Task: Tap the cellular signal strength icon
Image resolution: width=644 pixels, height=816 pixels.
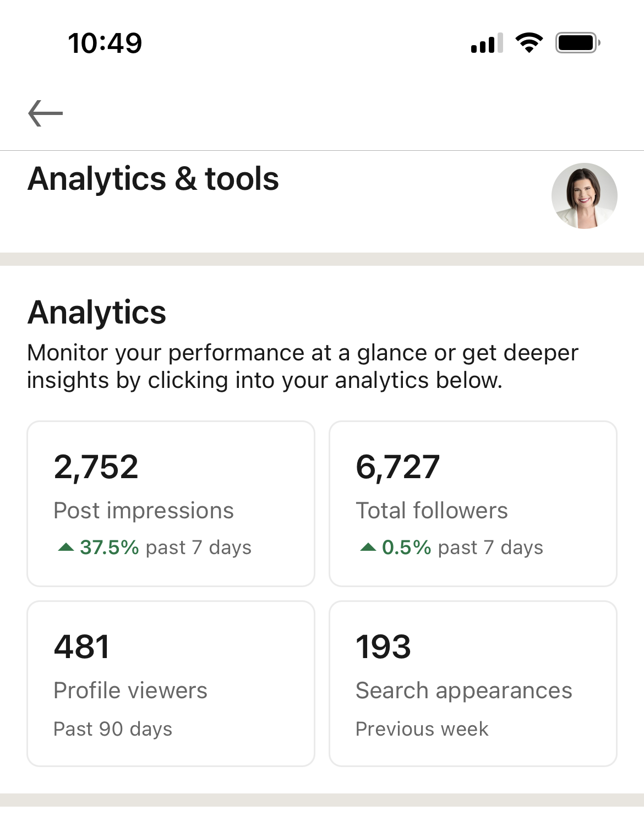Action: [x=487, y=43]
